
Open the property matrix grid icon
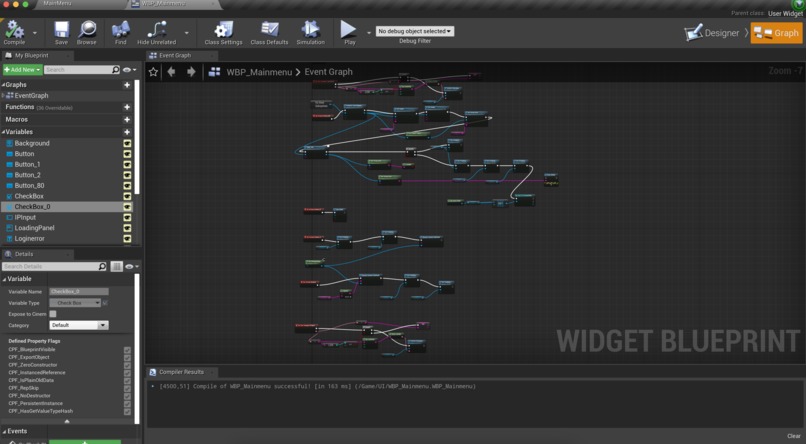coord(117,266)
